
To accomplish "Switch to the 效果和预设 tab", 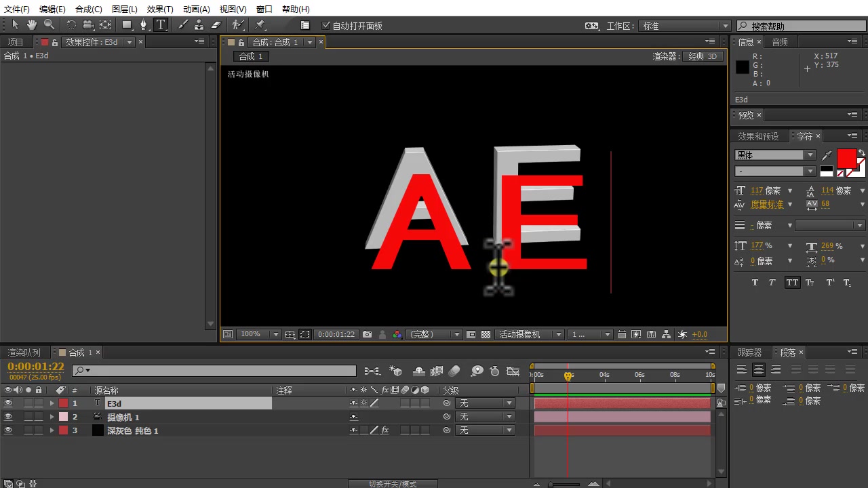I will [758, 136].
